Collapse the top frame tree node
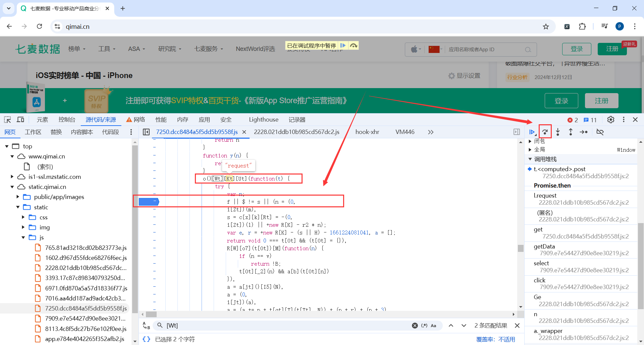The height and width of the screenshot is (345, 644). (x=7, y=146)
